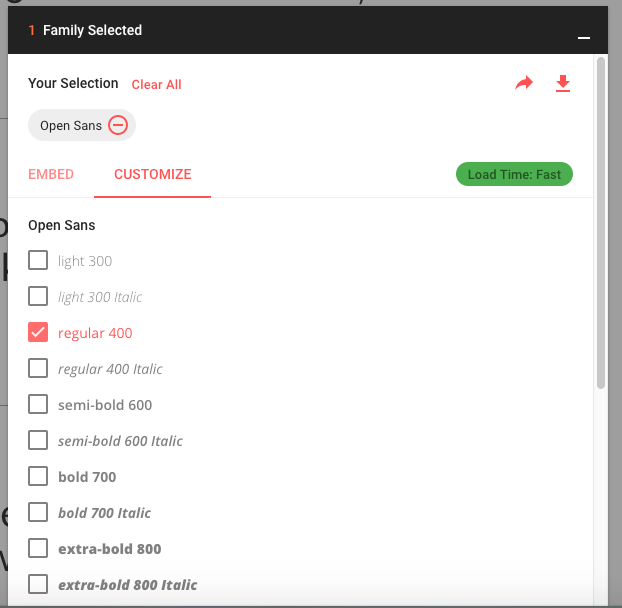Check the bold 700 Italic style box

[38, 512]
